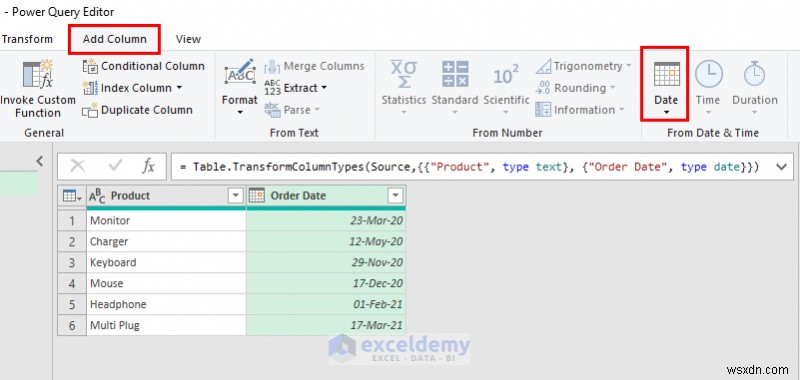Open the Scientific operations menu
800x380 pixels.
(x=506, y=88)
